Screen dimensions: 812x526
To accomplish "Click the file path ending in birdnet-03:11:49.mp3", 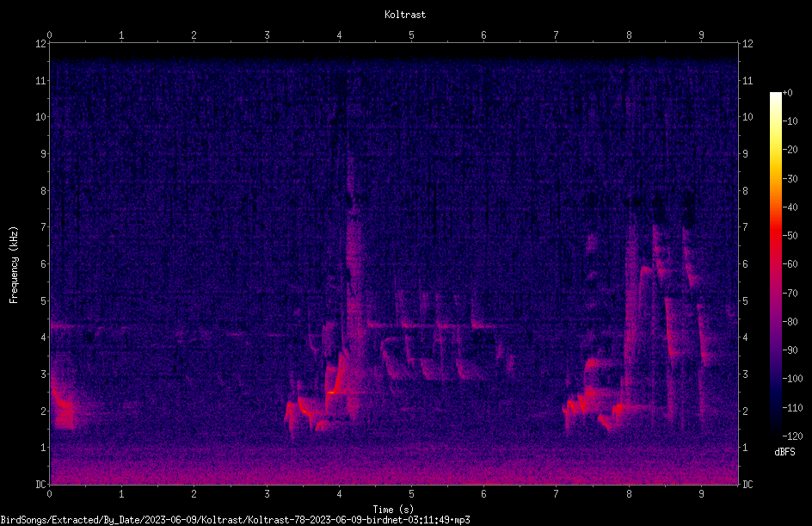I will (235, 520).
